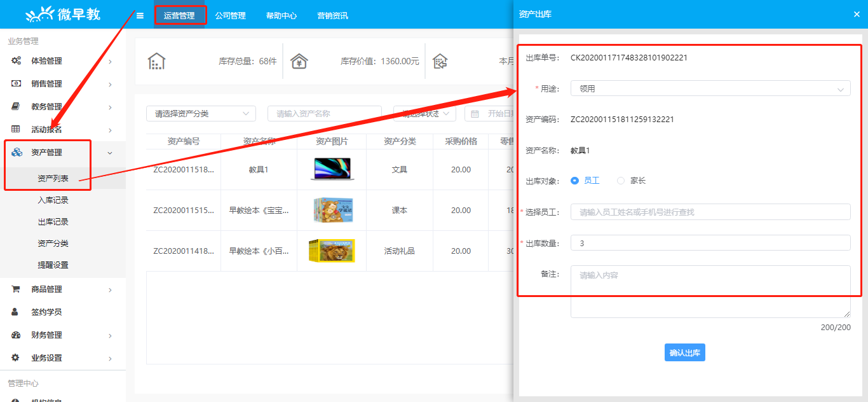Collapse the 资产管理 menu chevron

[x=111, y=153]
